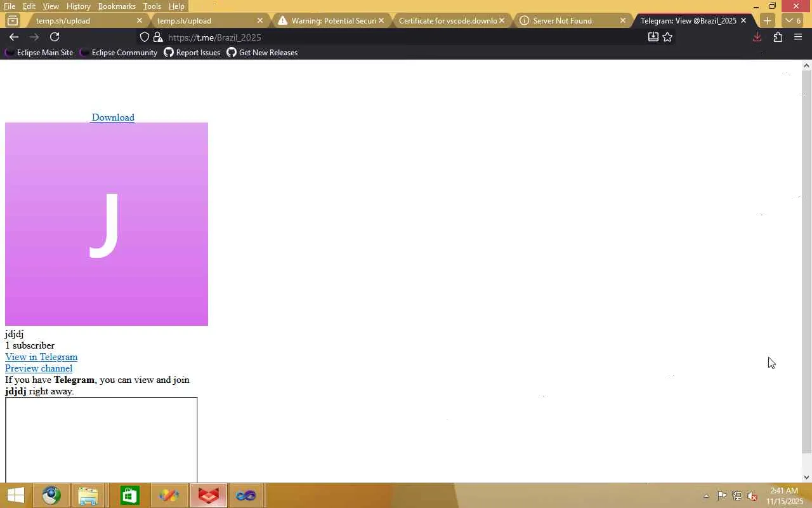812x508 pixels.
Task: Click the scrollbar up arrow
Action: pyautogui.click(x=807, y=65)
